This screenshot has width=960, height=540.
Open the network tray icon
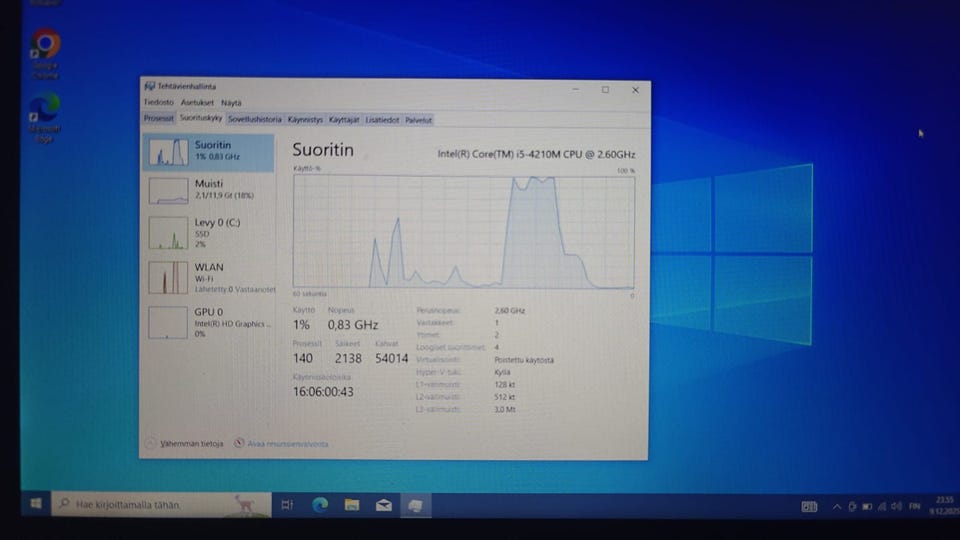coord(882,506)
